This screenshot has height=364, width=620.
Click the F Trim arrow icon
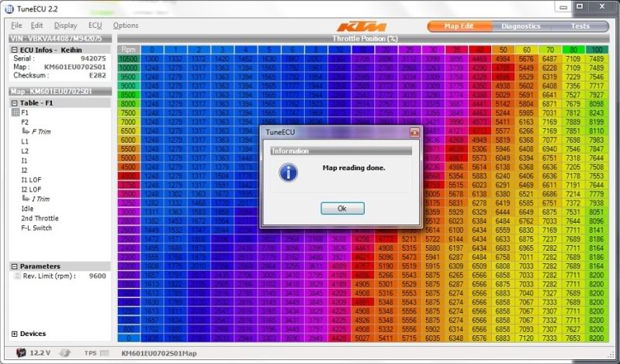(x=26, y=131)
